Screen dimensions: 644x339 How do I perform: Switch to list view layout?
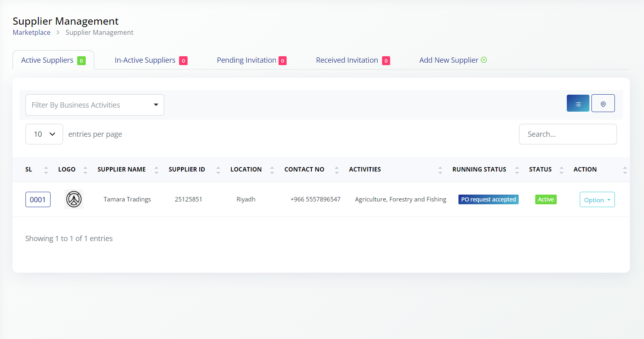578,103
